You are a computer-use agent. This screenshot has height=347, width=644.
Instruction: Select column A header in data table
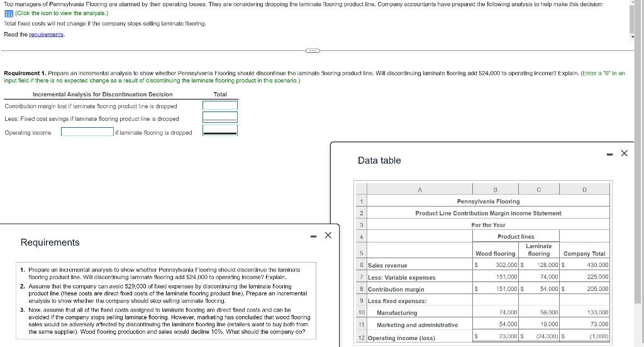(x=419, y=190)
